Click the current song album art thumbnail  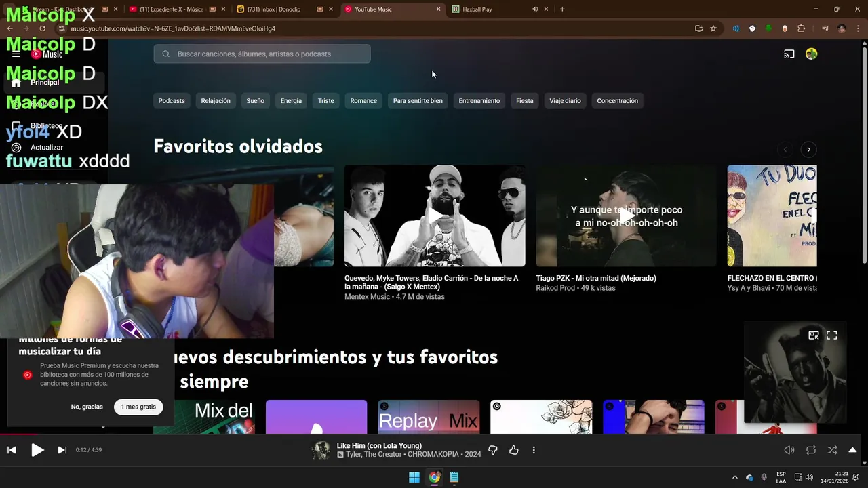(321, 450)
